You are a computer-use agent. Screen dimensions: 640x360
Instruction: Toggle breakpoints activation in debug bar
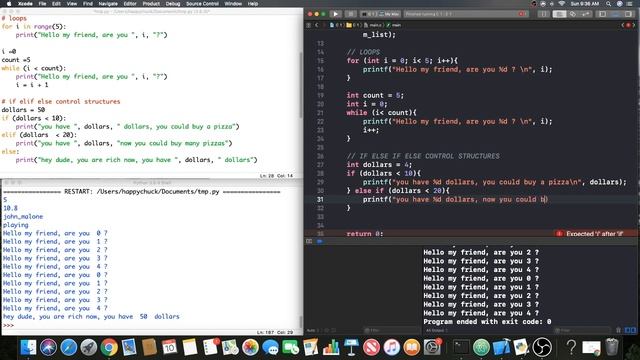[x=319, y=241]
